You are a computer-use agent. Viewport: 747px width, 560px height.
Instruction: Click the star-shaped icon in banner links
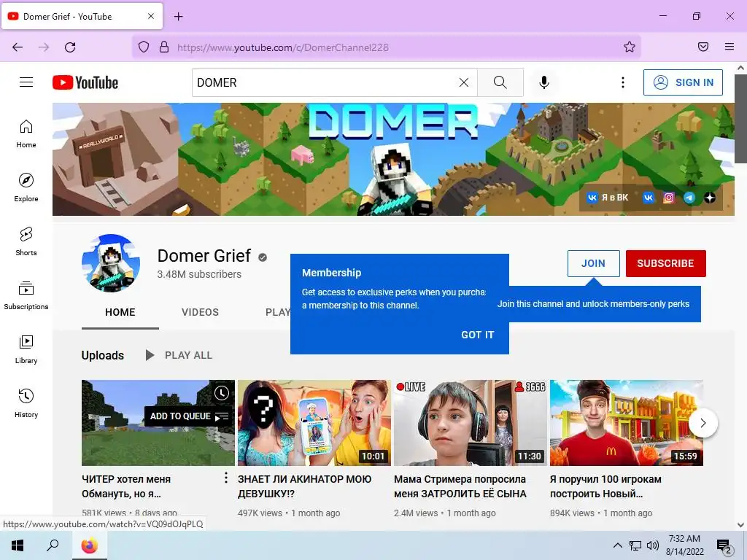pyautogui.click(x=710, y=197)
